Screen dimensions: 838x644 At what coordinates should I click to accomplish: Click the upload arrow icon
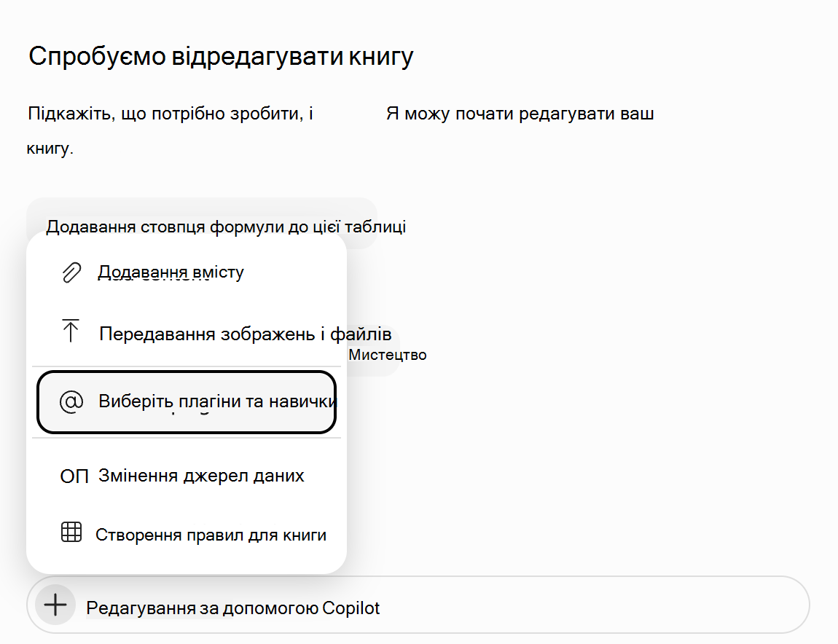(71, 331)
